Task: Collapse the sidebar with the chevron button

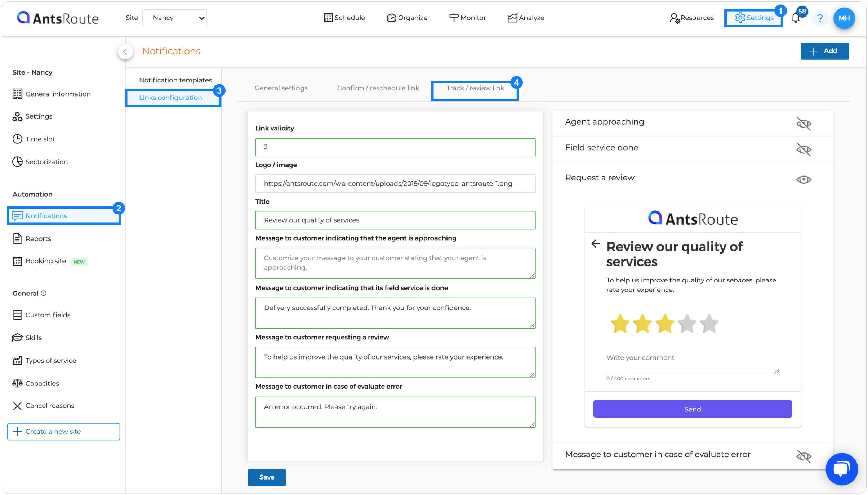Action: 125,52
